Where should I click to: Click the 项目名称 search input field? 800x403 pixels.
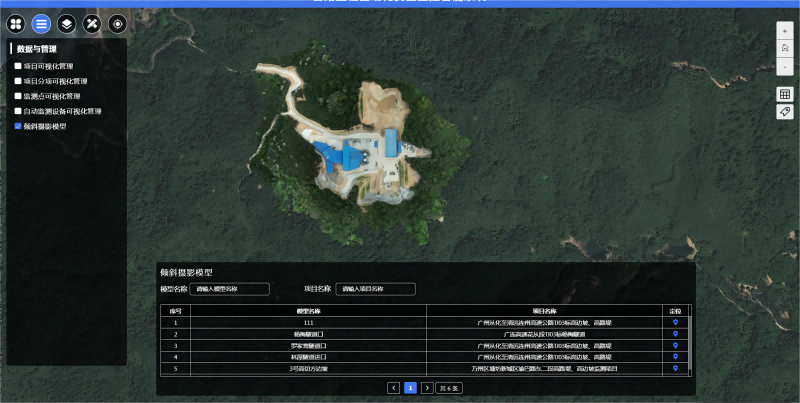[x=375, y=289]
